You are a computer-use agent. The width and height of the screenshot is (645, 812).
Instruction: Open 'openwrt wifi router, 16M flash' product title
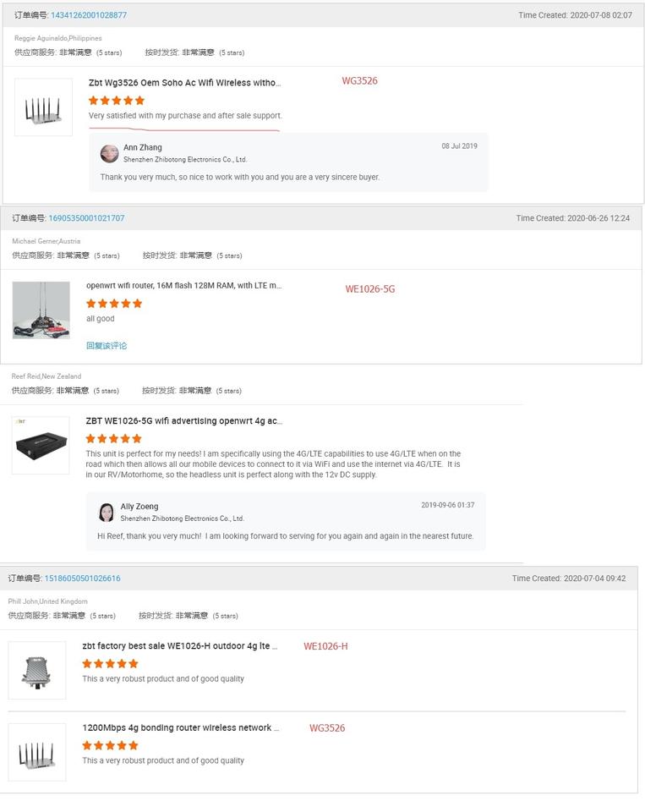click(x=183, y=286)
